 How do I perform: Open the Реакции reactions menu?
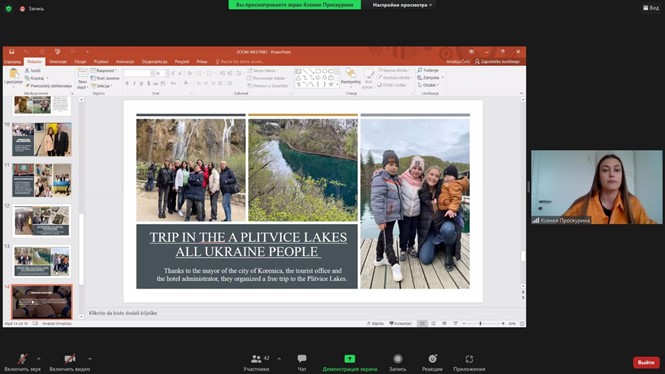(432, 363)
